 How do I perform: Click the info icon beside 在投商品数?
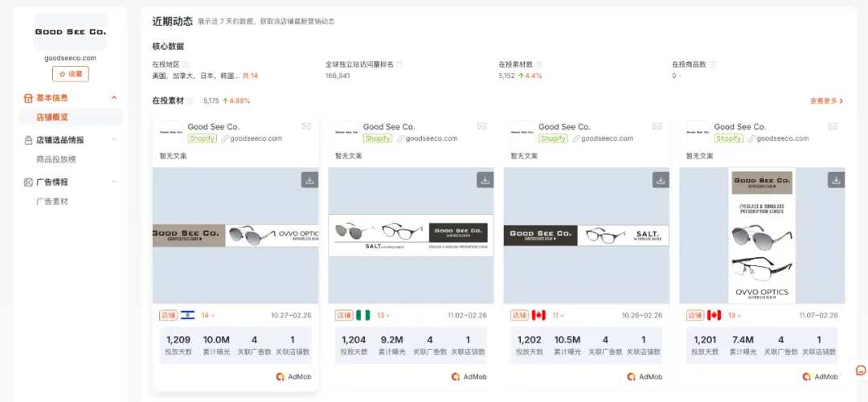pos(712,65)
